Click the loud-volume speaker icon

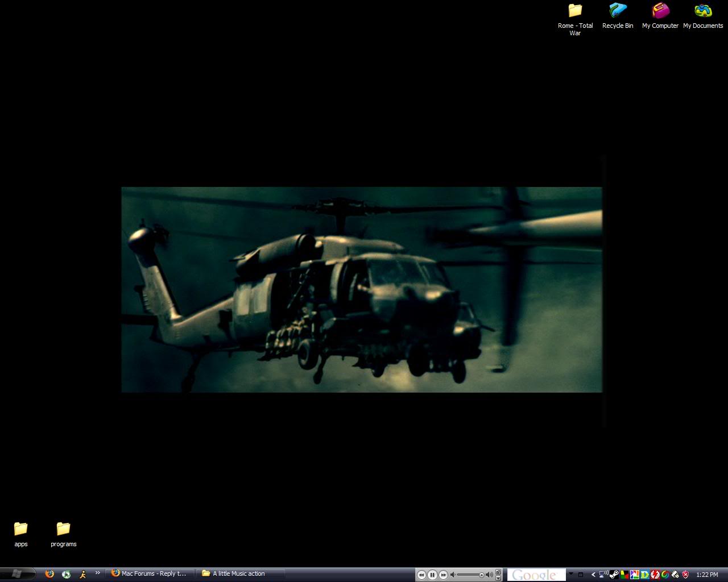pos(489,575)
